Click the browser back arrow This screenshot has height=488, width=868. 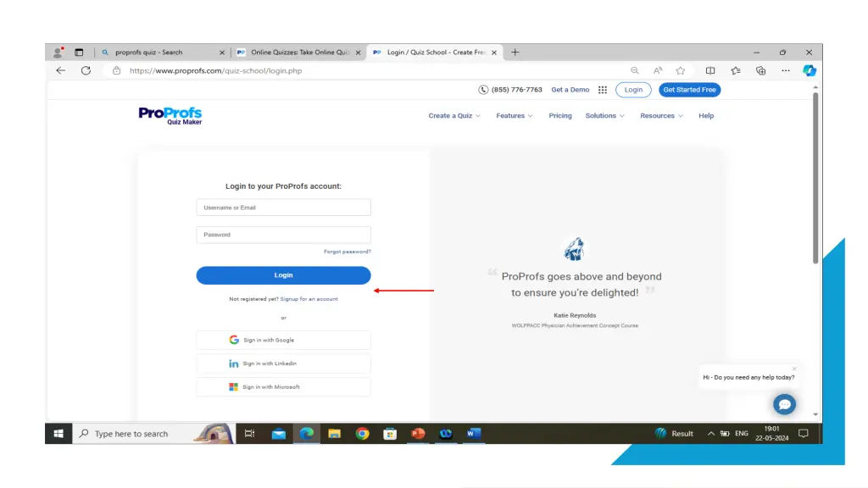pos(61,70)
